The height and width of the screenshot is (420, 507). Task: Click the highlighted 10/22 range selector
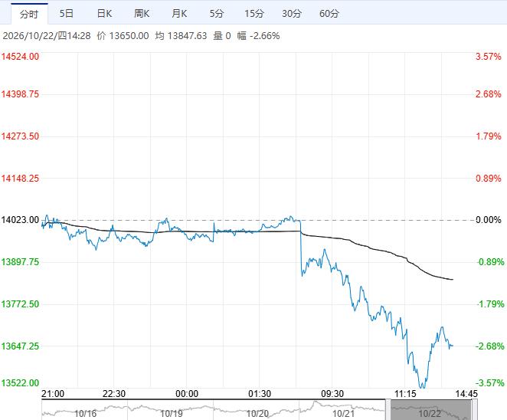point(430,410)
